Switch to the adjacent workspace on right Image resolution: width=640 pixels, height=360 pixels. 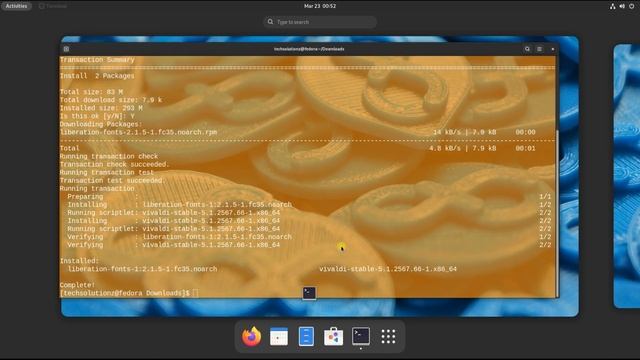[x=627, y=176]
